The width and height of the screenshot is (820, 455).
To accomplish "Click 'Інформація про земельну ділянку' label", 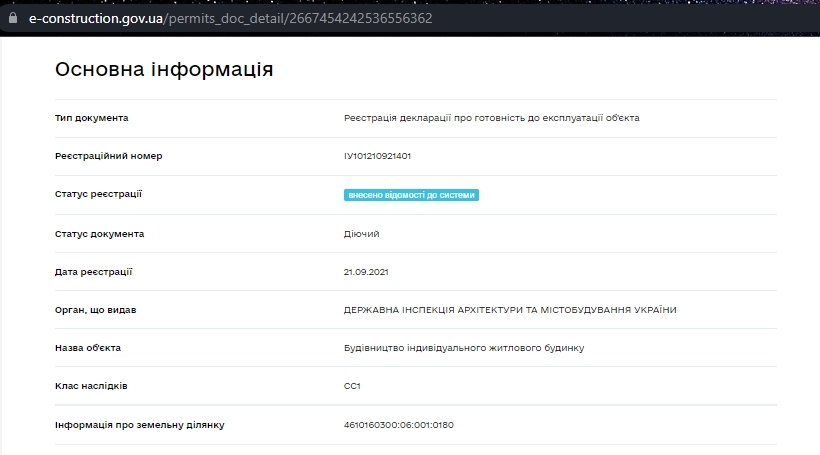I will click(140, 425).
